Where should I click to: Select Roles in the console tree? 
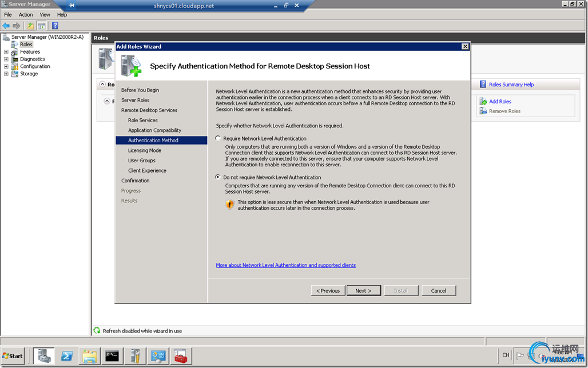coord(26,44)
